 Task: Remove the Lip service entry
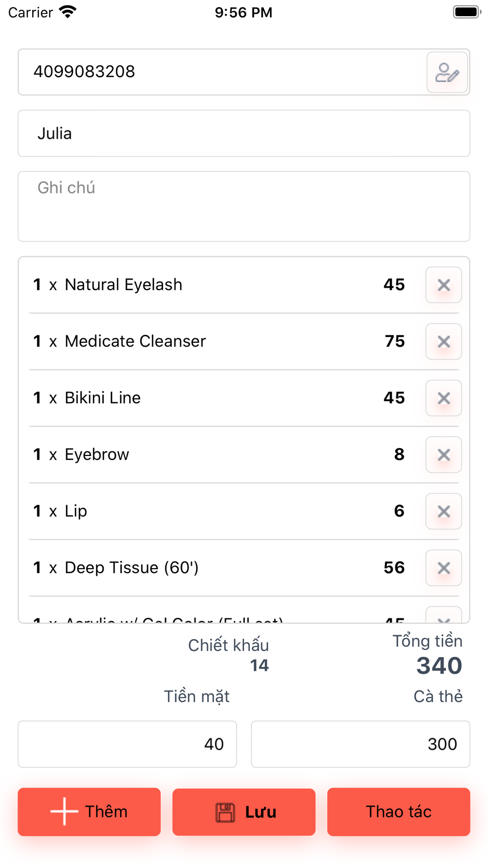point(443,512)
